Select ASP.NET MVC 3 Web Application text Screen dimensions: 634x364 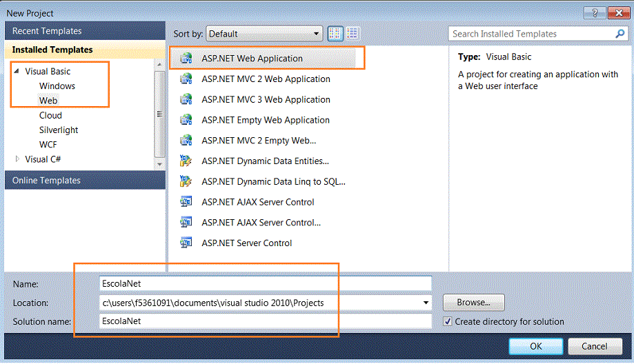[x=266, y=100]
